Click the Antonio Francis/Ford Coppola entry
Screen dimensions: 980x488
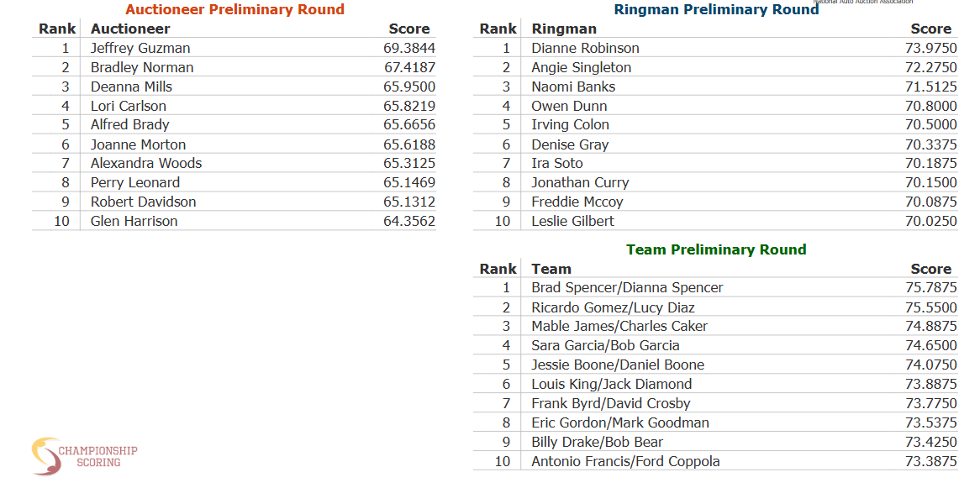point(625,462)
